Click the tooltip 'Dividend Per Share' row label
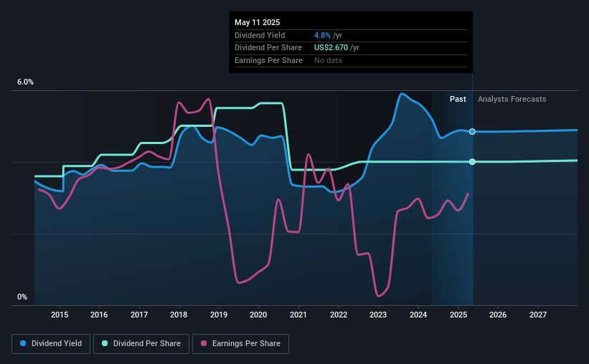 [x=268, y=48]
